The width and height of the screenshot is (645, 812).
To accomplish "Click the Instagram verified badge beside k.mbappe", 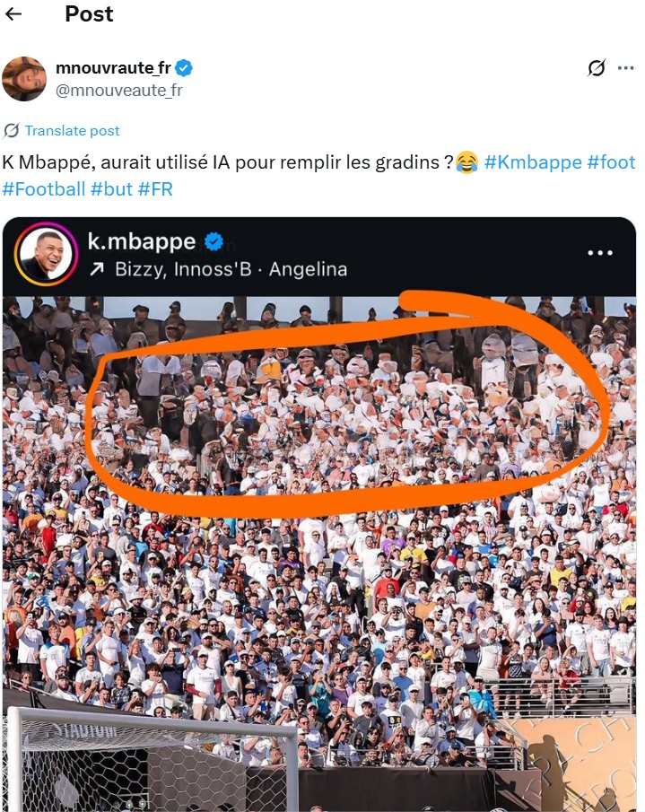I will (x=214, y=242).
